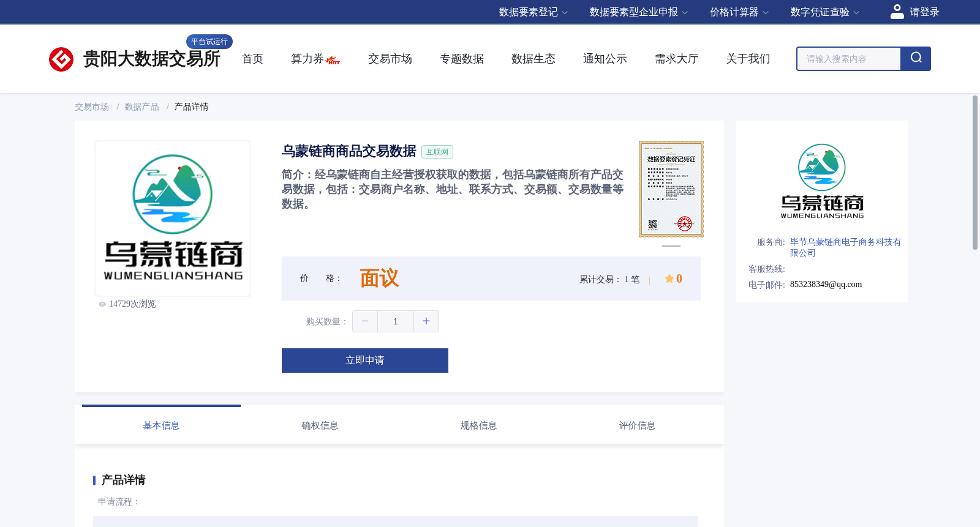Click the search magnifier button
980x527 pixels.
click(916, 59)
